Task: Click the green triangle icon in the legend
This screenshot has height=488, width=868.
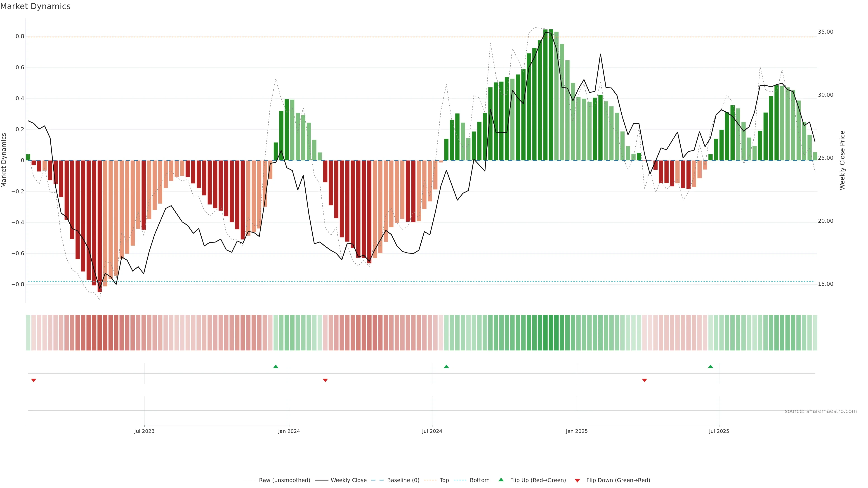Action: (x=501, y=480)
